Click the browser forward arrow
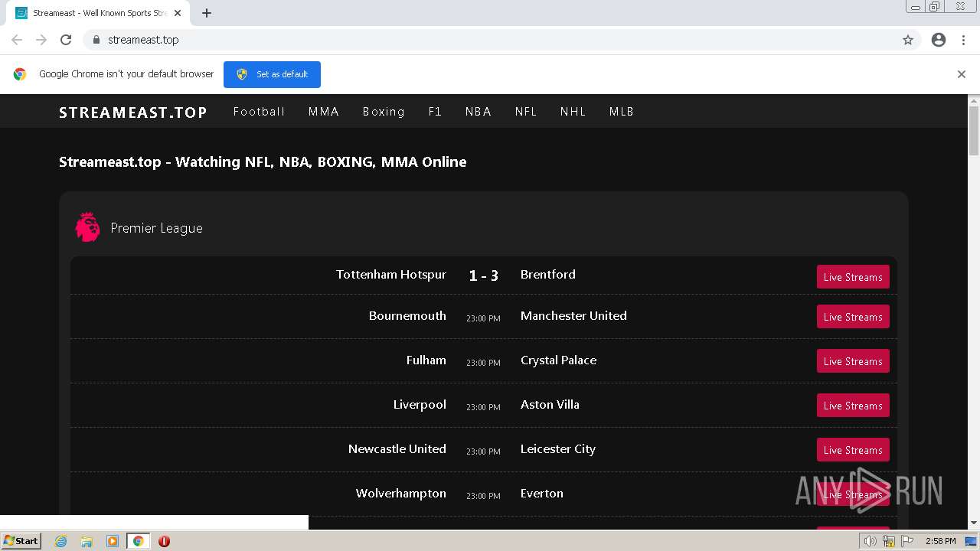The height and width of the screenshot is (551, 980). [41, 40]
